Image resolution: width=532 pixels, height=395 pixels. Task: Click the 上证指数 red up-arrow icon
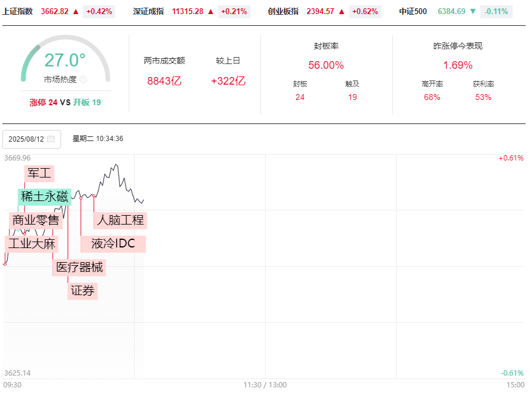[76, 11]
